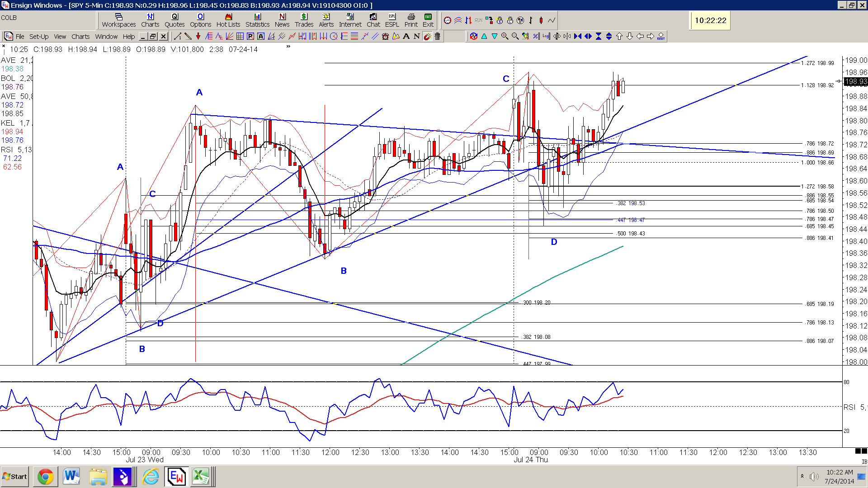Click the 10:22:22 clock display

710,21
